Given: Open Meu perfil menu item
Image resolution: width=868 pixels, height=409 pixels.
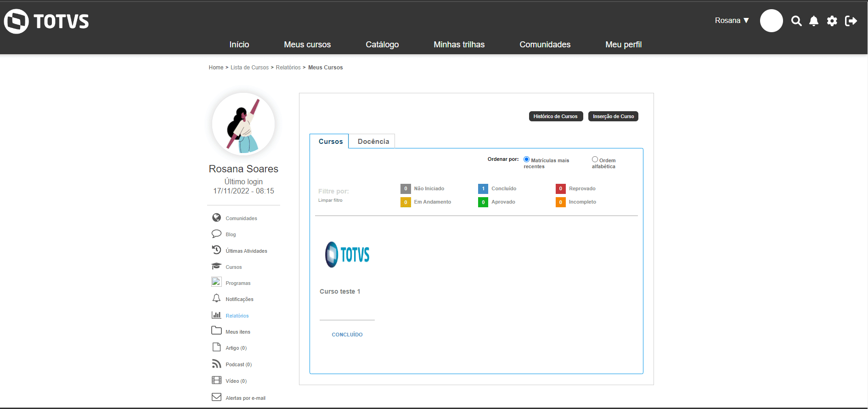Looking at the screenshot, I should coord(624,45).
